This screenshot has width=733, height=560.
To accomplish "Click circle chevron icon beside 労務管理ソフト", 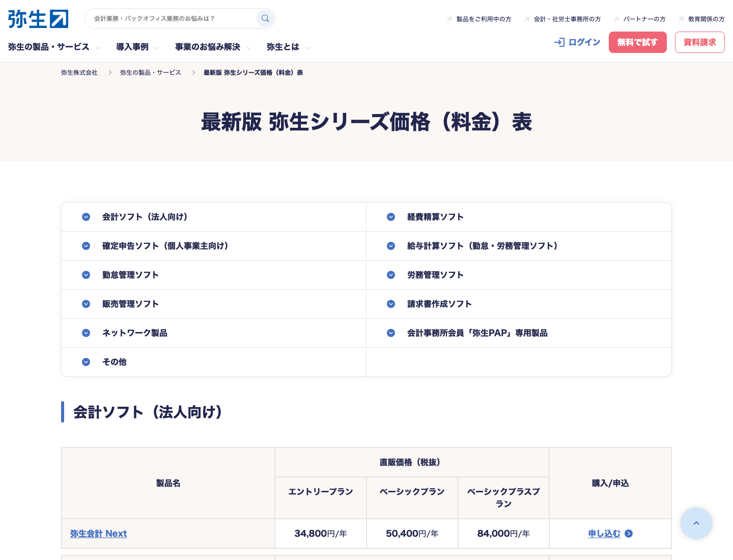I will 391,275.
